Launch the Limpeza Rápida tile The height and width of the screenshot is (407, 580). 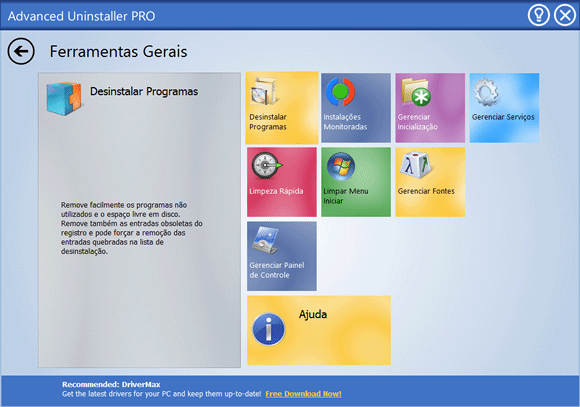click(x=282, y=182)
